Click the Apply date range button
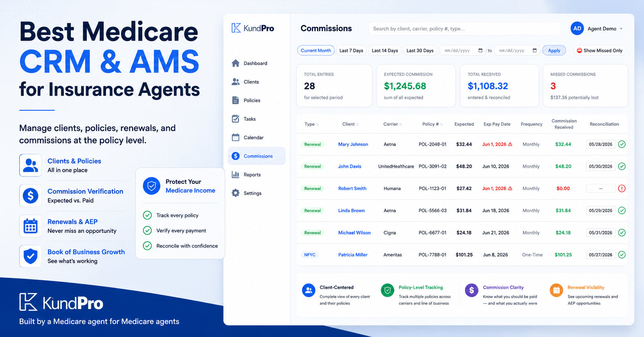This screenshot has width=644, height=337. (554, 51)
